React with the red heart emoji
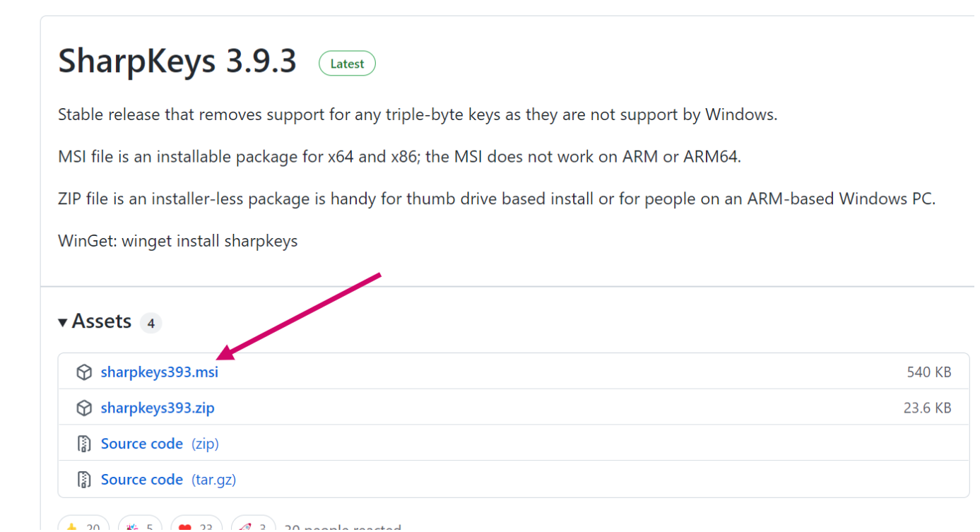 coord(196,526)
